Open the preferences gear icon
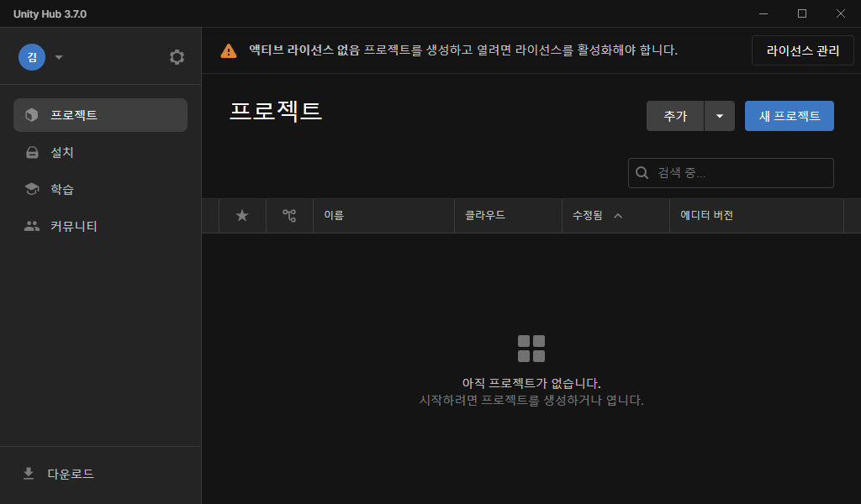 [177, 57]
